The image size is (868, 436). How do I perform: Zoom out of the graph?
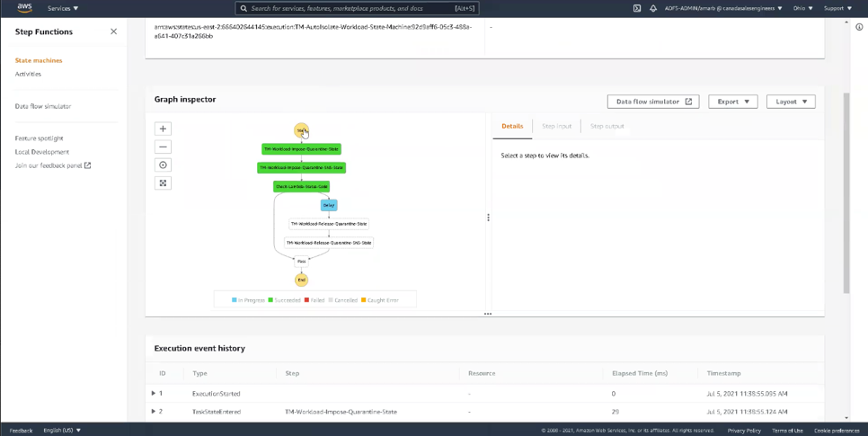click(x=163, y=147)
